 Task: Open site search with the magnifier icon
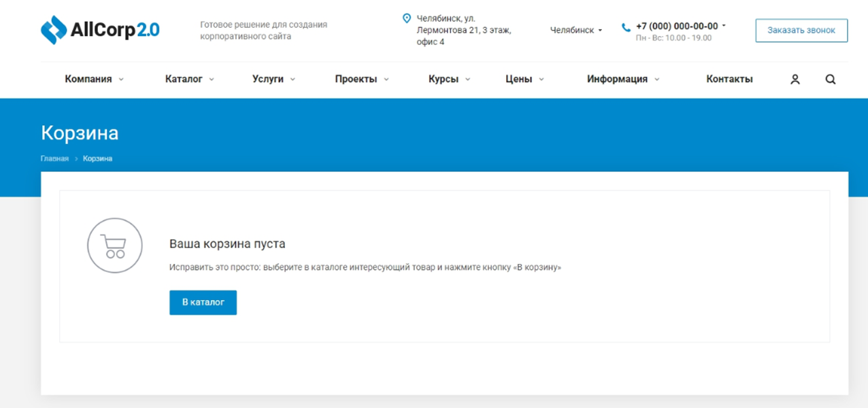coord(830,80)
